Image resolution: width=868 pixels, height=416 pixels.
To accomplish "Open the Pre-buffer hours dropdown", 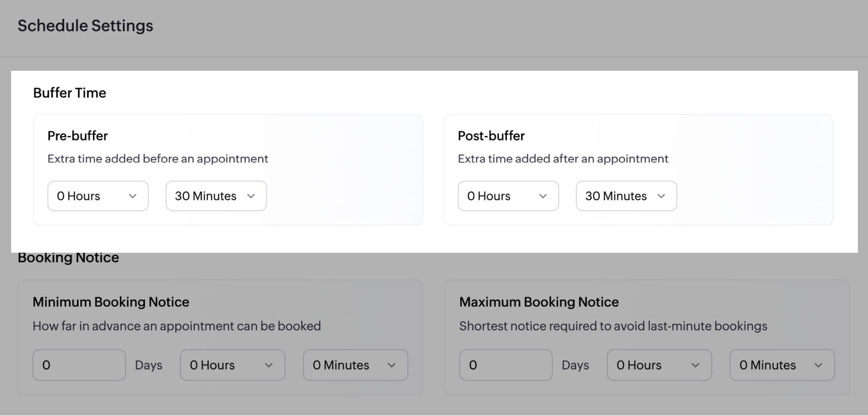I will click(x=98, y=196).
